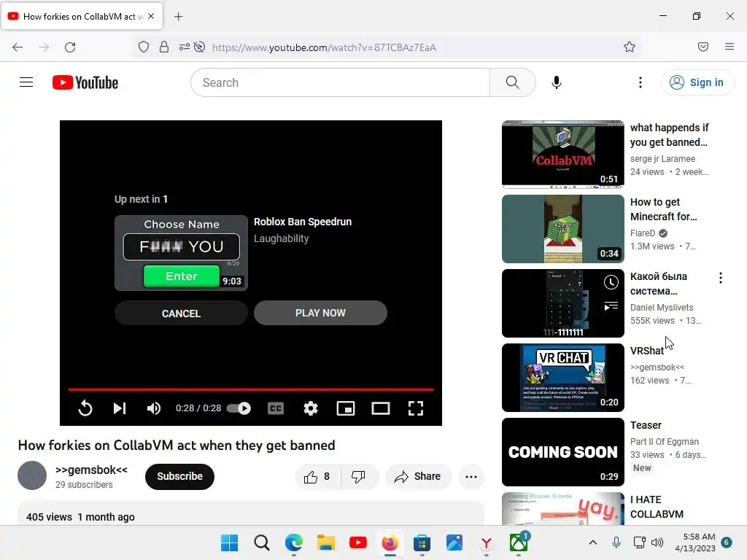
Task: Go to the YouTube home logo
Action: coord(85,82)
